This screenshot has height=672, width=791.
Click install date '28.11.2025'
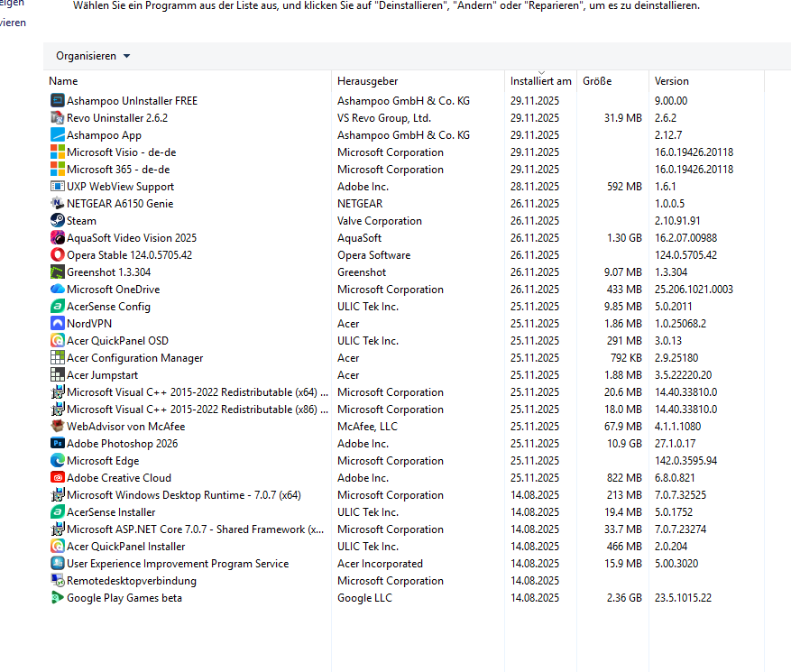pyautogui.click(x=535, y=187)
